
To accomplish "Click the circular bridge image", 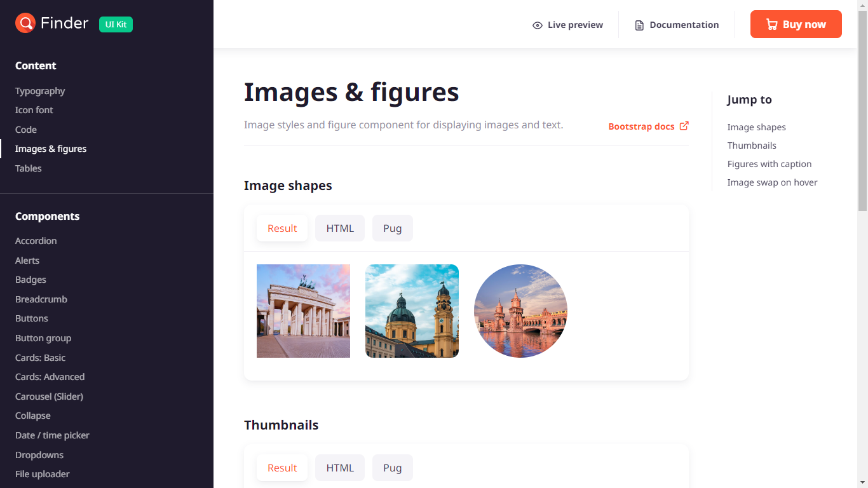I will point(520,311).
